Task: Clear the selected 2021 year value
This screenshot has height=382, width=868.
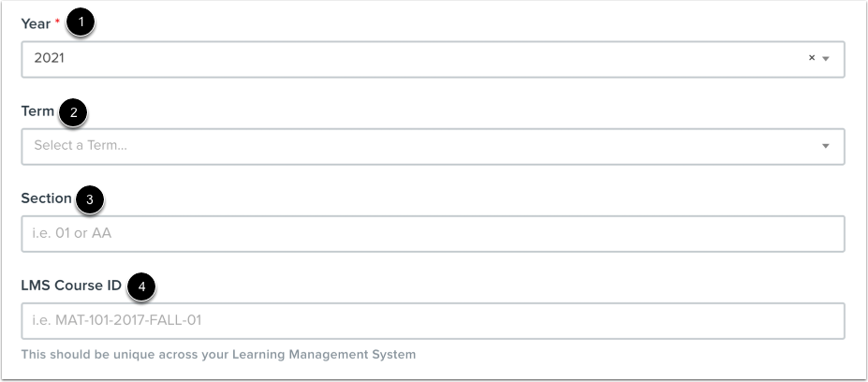Action: [812, 58]
